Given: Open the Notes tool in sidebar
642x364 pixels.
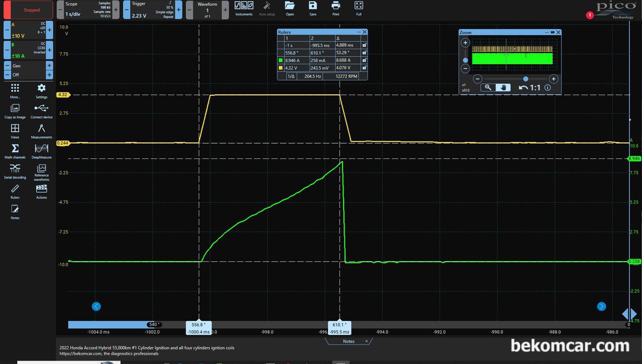Looking at the screenshot, I should click(x=15, y=212).
